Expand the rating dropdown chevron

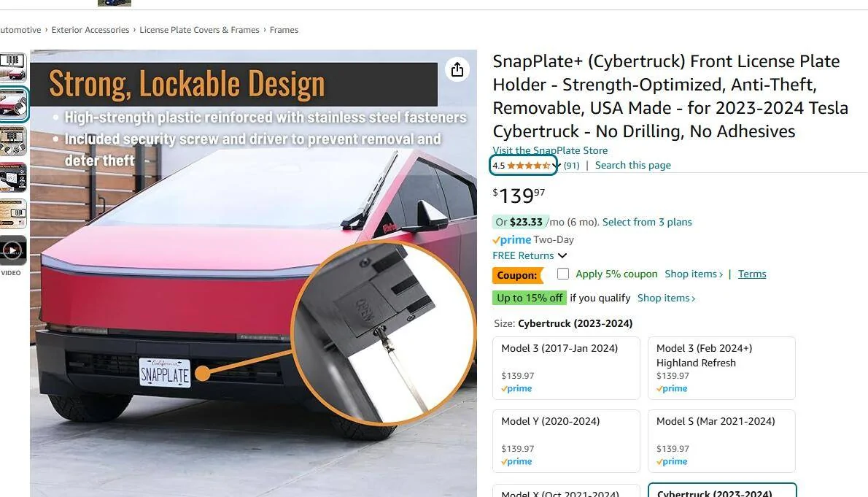557,166
